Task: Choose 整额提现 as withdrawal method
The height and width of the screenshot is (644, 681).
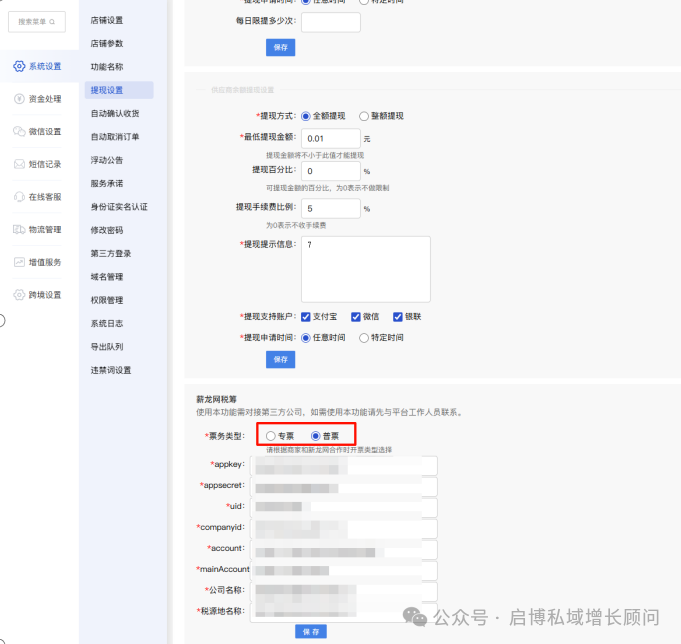Action: pos(364,116)
